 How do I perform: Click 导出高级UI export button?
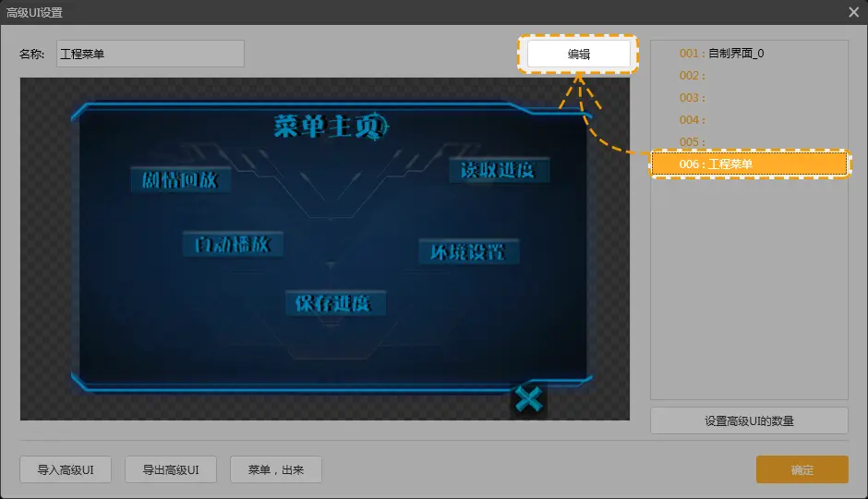pyautogui.click(x=171, y=469)
